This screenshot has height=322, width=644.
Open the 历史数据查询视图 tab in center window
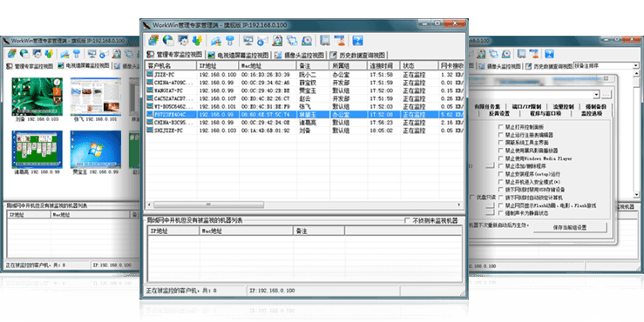coord(357,55)
